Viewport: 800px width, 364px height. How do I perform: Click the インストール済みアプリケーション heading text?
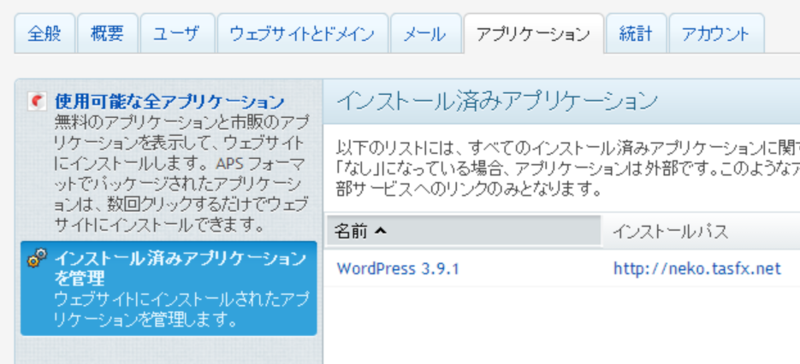coord(497,101)
